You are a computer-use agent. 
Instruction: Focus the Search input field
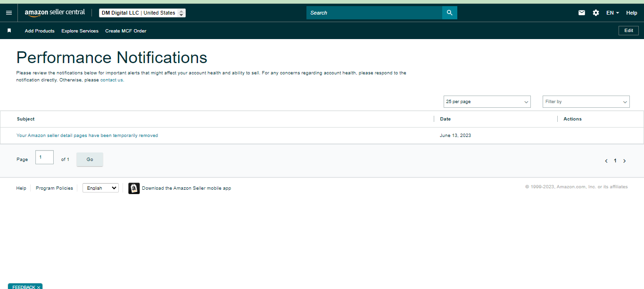coord(374,13)
